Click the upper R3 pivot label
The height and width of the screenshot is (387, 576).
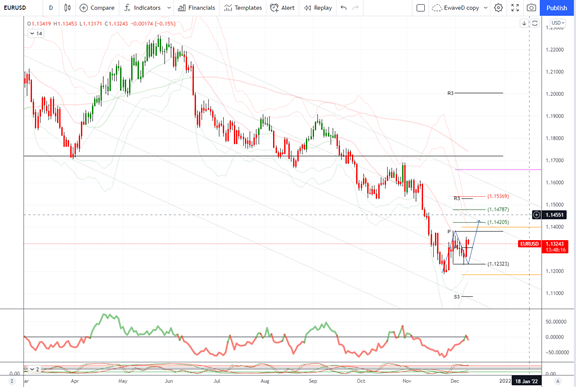(x=450, y=93)
